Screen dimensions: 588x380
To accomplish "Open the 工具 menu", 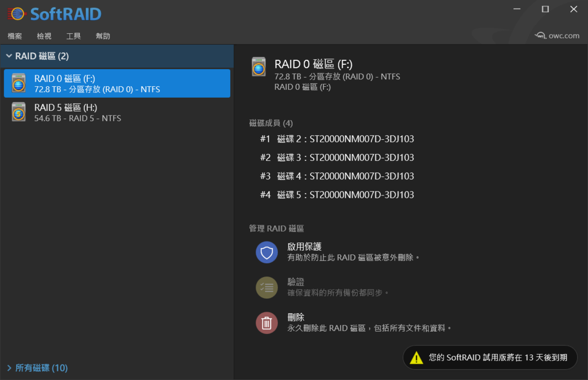I will pyautogui.click(x=73, y=36).
